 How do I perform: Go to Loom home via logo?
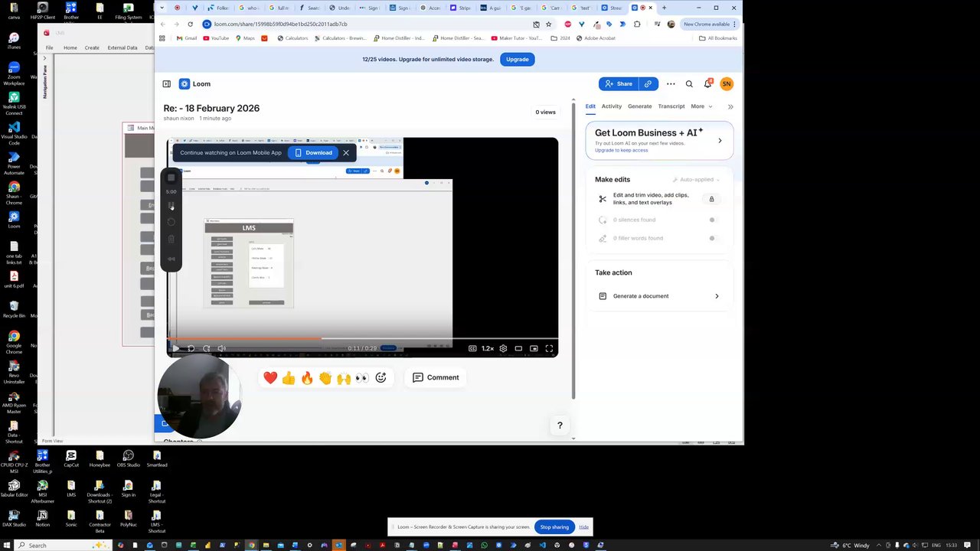coord(194,84)
